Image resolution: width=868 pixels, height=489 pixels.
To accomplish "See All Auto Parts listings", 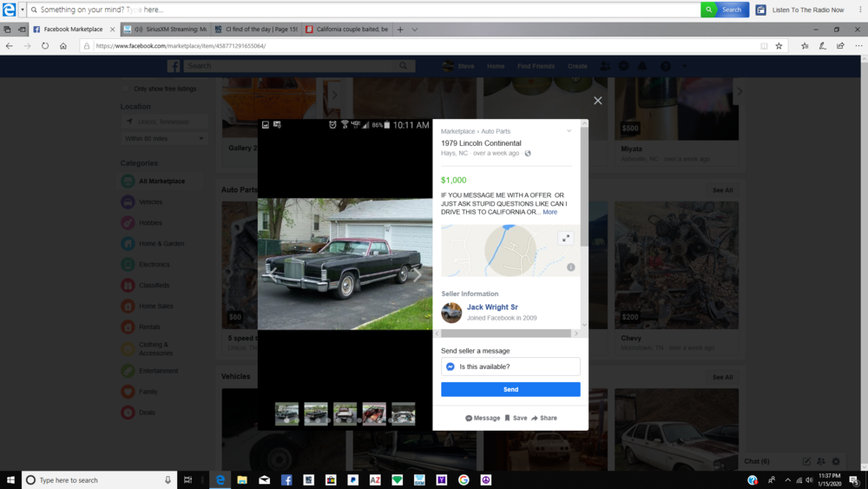I will tap(722, 190).
